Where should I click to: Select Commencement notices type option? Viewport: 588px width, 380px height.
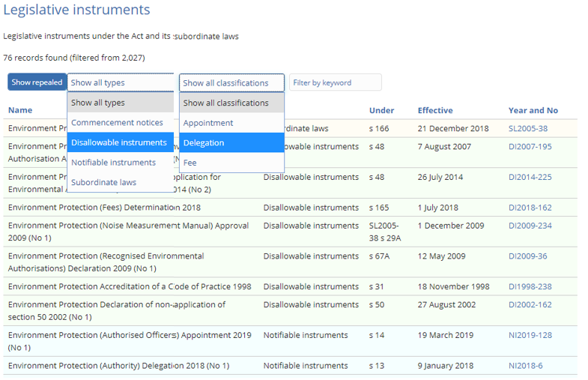[x=121, y=123]
